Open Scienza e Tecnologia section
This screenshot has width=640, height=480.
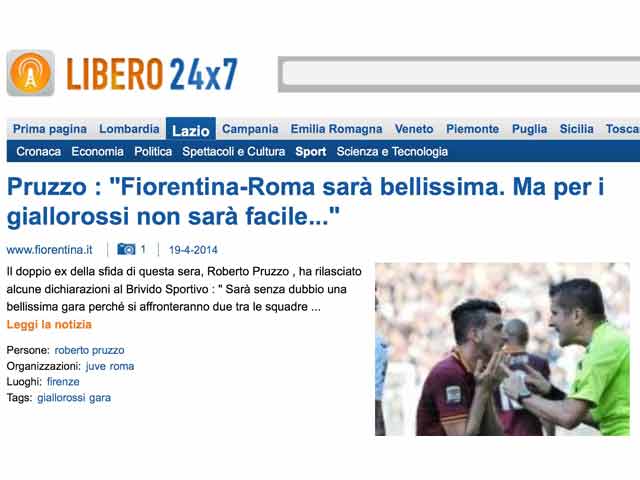point(392,151)
